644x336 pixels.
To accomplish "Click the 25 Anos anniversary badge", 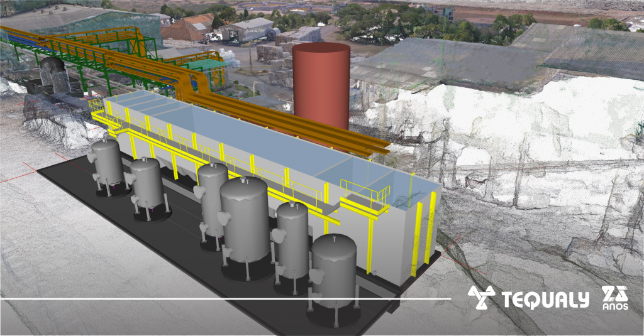I will (x=614, y=298).
